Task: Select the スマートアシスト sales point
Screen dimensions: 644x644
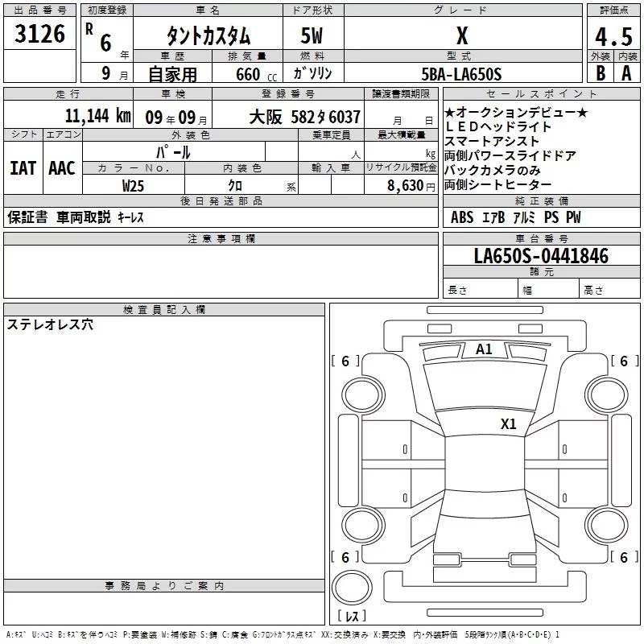Action: pyautogui.click(x=492, y=142)
